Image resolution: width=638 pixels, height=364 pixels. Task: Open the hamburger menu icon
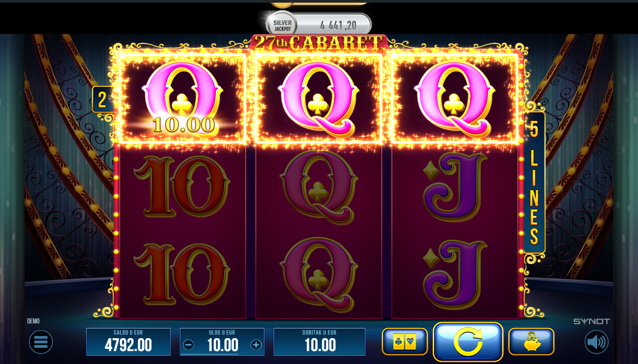click(x=41, y=342)
